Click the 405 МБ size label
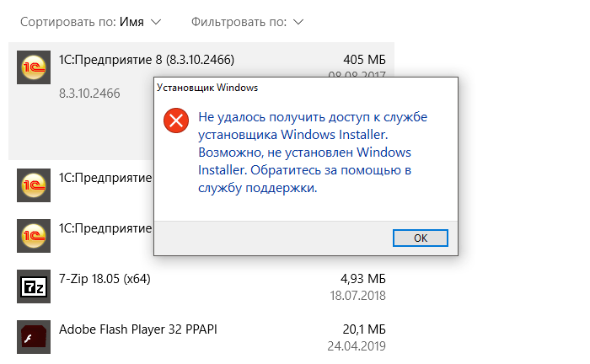This screenshot has width=590, height=364. point(365,59)
